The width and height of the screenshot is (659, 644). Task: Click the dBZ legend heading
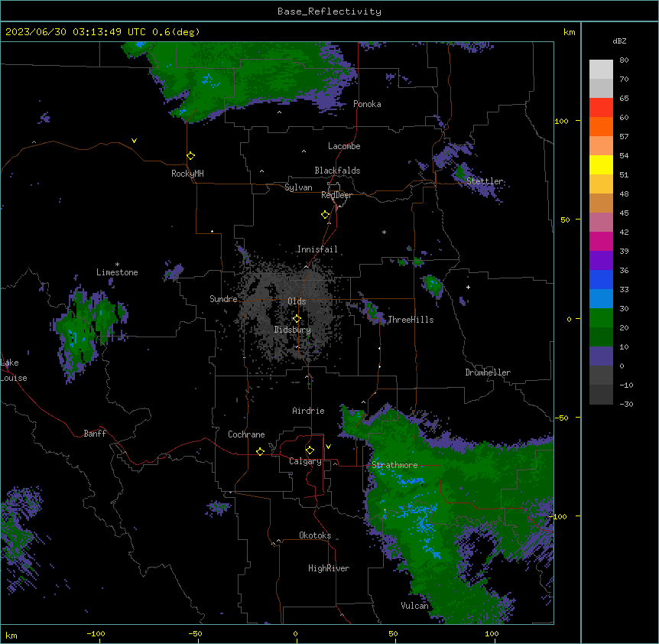(619, 41)
